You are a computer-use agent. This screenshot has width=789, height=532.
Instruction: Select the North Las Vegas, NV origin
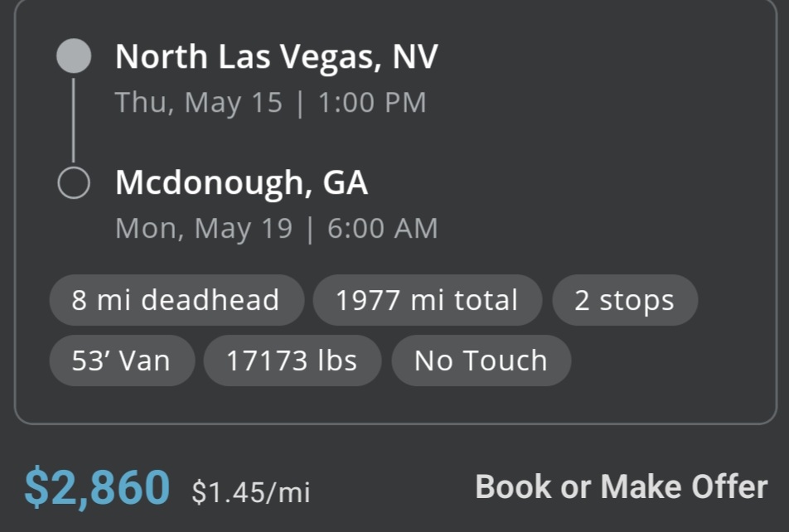tap(276, 56)
